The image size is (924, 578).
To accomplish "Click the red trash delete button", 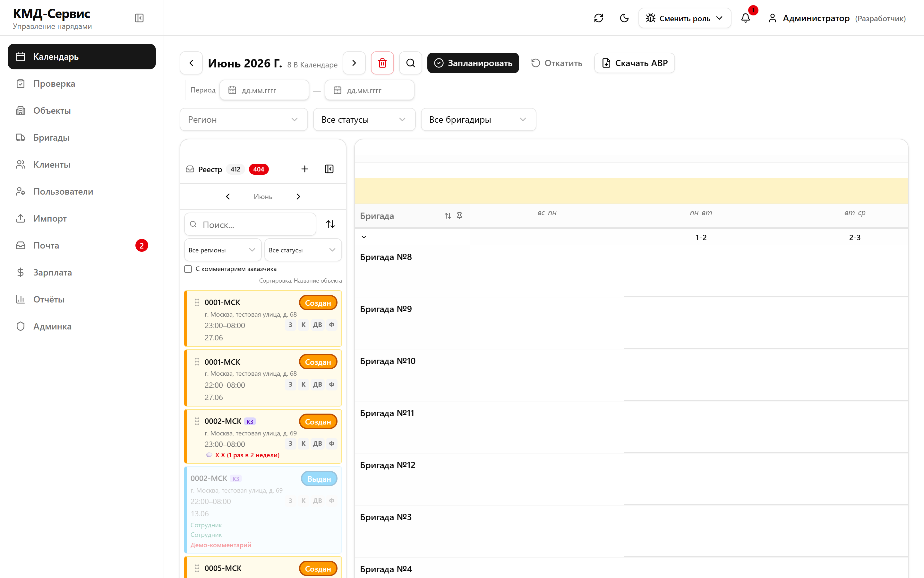I will click(382, 63).
